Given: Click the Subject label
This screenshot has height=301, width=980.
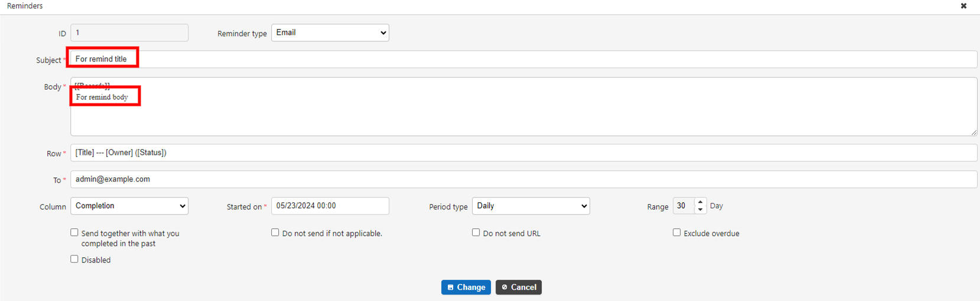Looking at the screenshot, I should coord(48,60).
